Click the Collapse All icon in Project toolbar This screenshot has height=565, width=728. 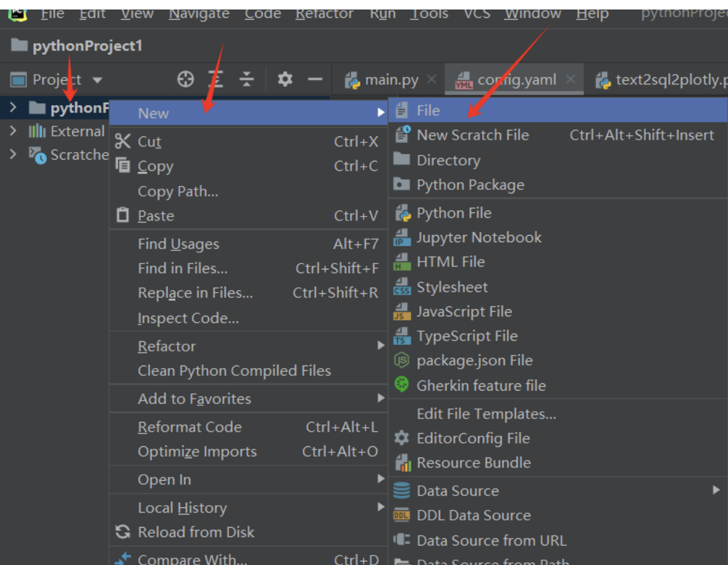pos(246,79)
